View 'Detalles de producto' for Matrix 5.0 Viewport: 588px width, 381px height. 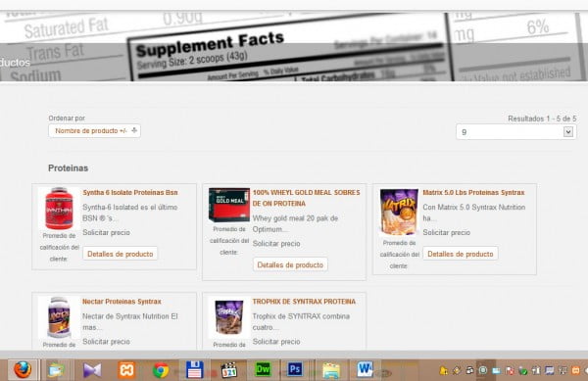[461, 254]
